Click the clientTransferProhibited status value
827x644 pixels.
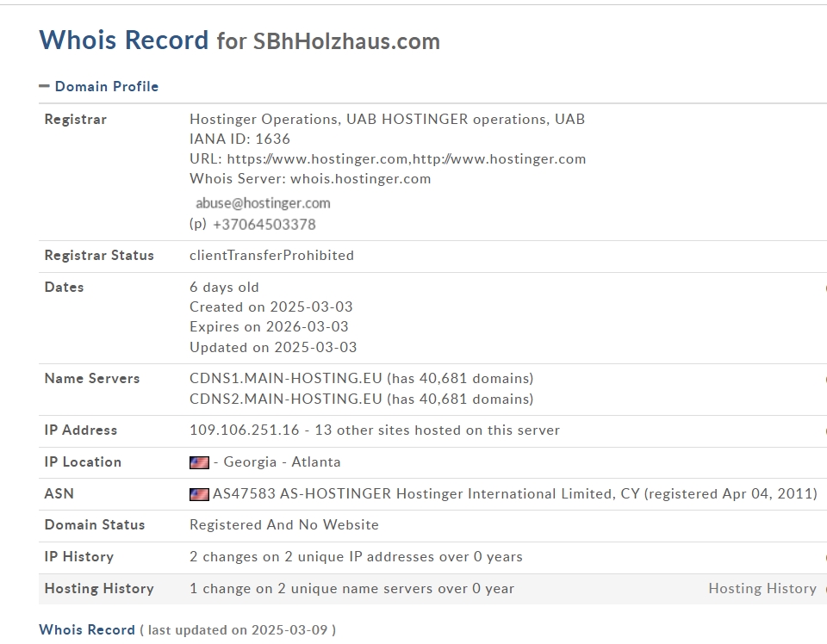[271, 256]
